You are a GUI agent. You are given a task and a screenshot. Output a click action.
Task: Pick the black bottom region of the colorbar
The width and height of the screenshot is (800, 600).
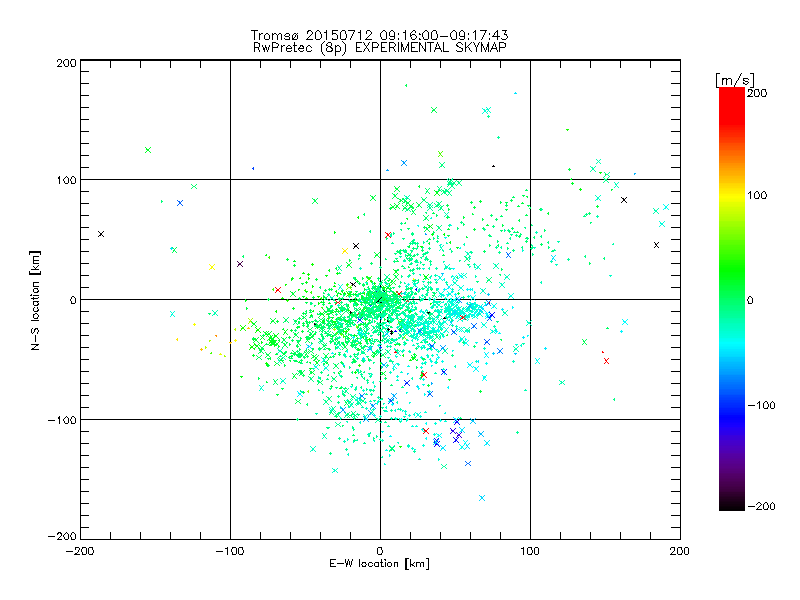732,503
